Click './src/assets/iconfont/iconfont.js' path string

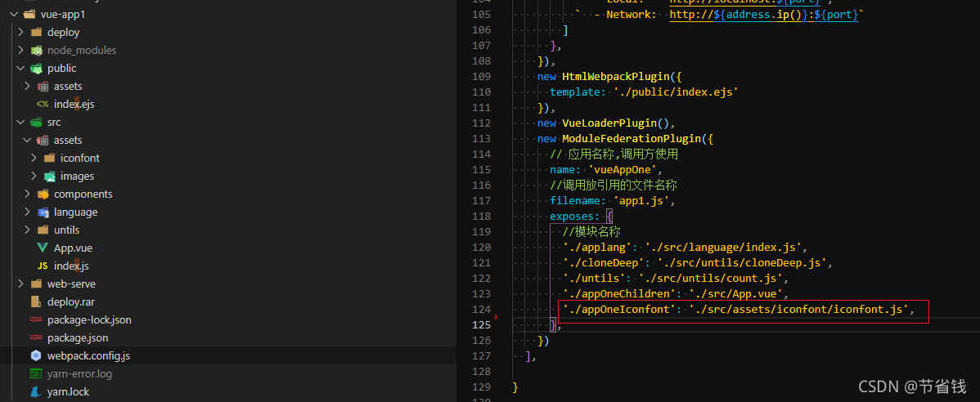[798, 309]
